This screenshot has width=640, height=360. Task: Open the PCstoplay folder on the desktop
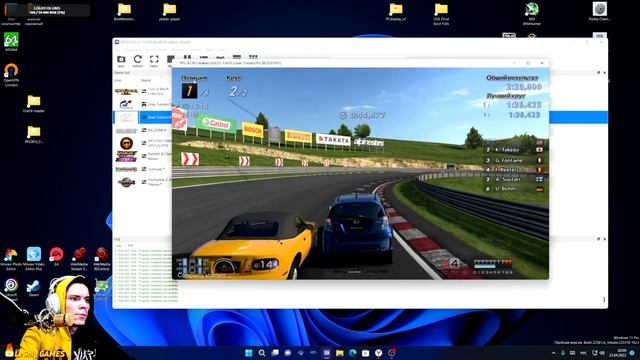pos(396,12)
